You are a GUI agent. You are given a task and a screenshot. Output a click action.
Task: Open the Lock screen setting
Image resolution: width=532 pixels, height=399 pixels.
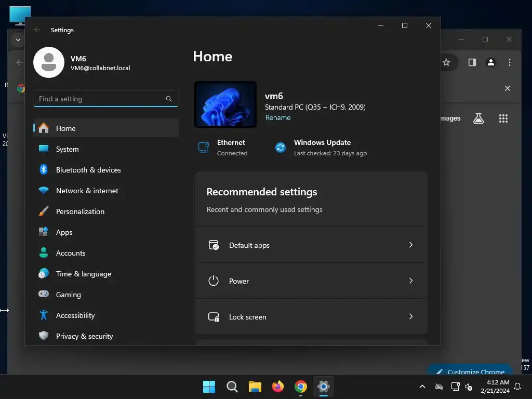coord(311,316)
